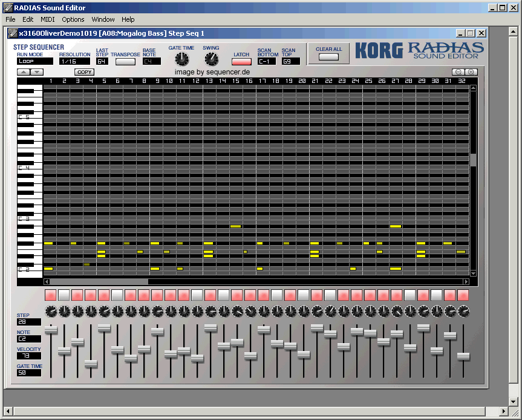This screenshot has width=522, height=420.
Task: Click the step 1 fader
Action: tap(51, 330)
